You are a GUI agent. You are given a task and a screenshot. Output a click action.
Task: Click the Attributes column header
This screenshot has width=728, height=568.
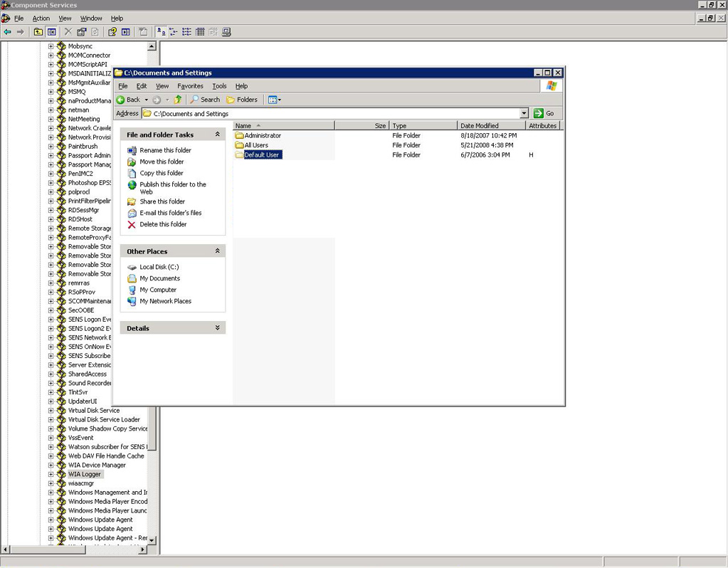coord(543,126)
